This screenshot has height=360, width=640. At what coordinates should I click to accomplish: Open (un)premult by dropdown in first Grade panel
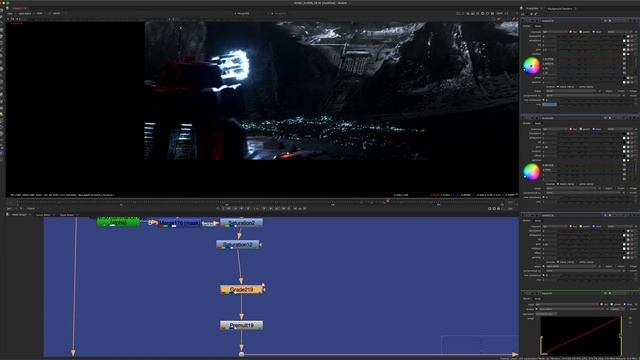[x=583, y=96]
